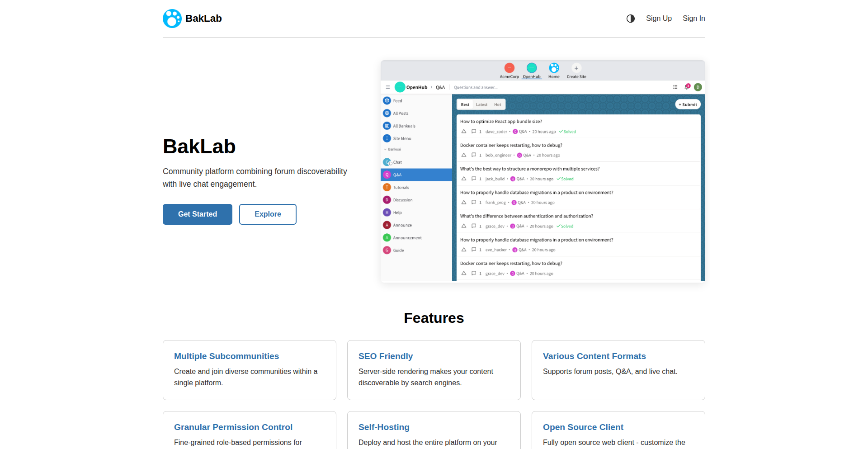Click the notification bell icon

[687, 87]
